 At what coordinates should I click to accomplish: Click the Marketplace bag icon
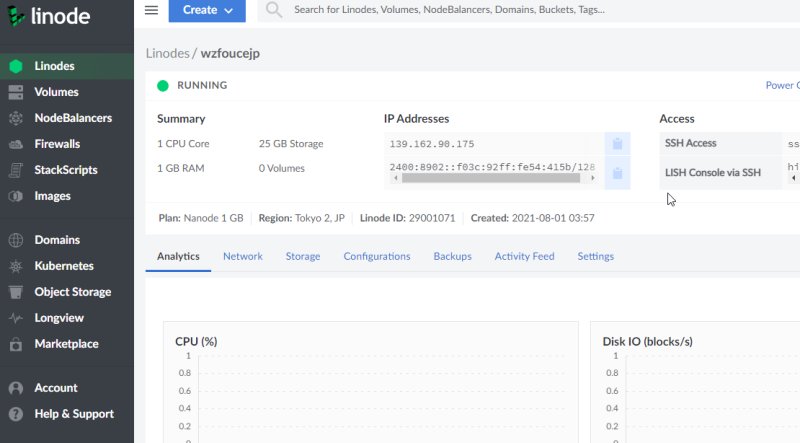point(16,344)
